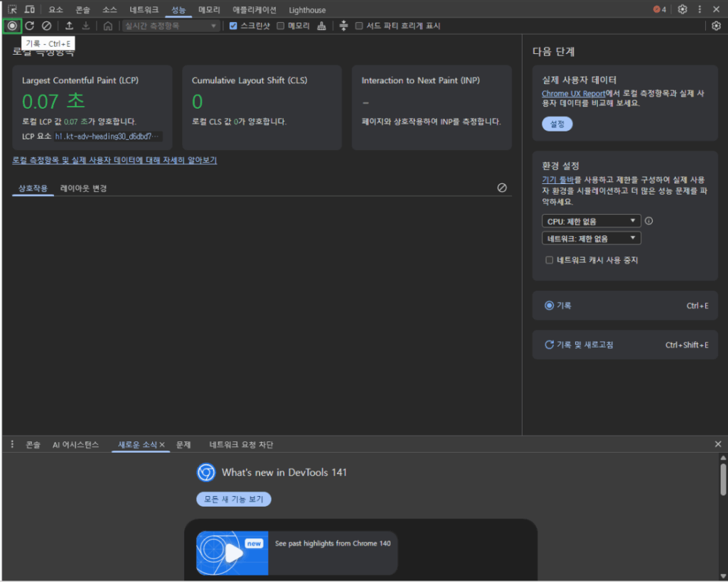Open the Chrome UX Report link

pyautogui.click(x=574, y=92)
